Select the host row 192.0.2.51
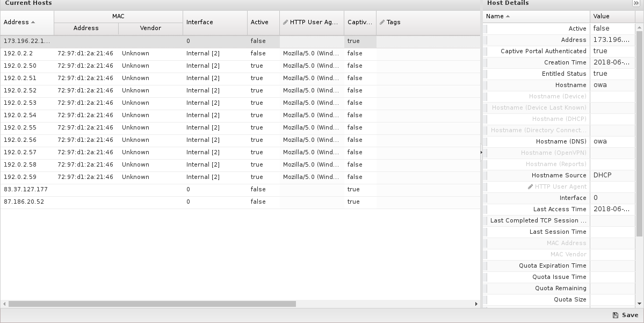 point(240,78)
